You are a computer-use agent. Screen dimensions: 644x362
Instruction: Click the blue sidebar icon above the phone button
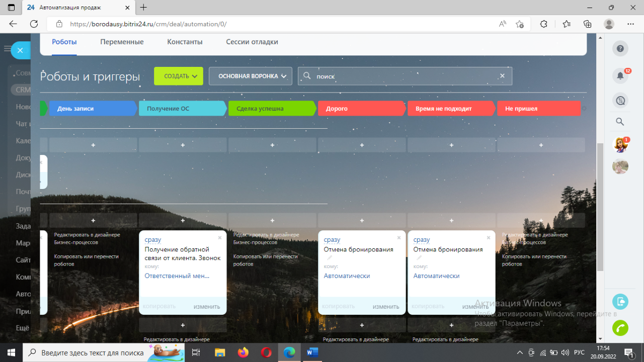(620, 302)
